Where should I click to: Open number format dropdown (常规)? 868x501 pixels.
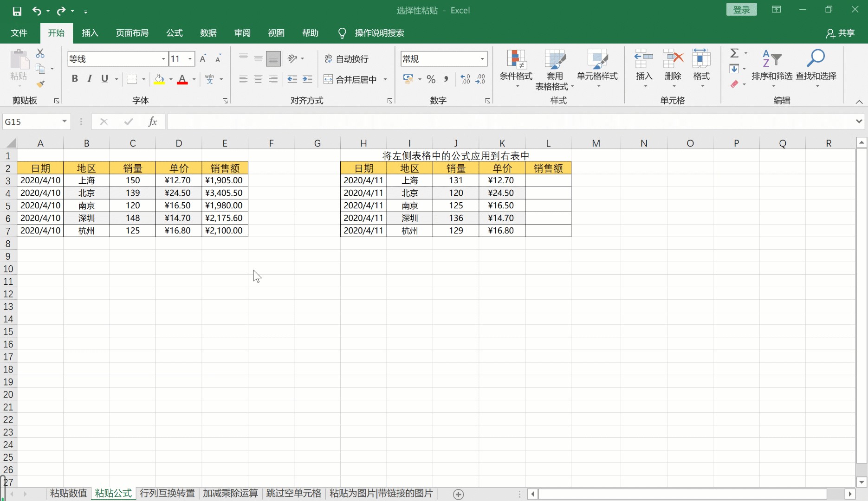point(482,59)
